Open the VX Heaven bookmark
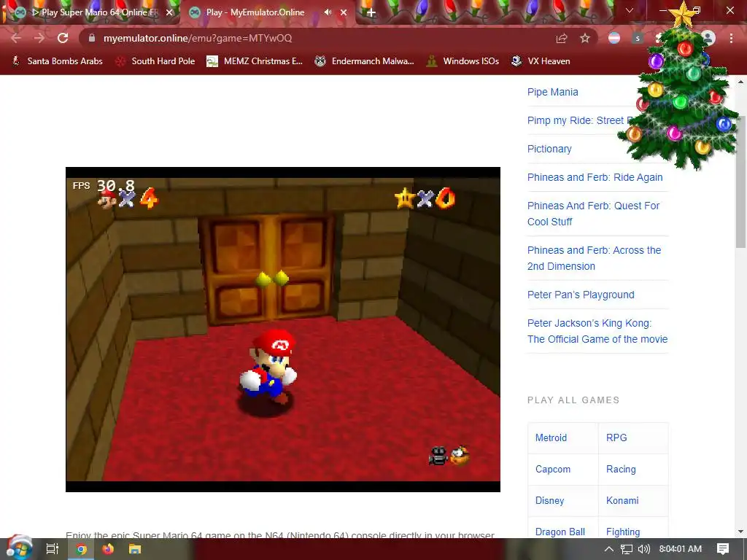This screenshot has height=560, width=747. [x=541, y=61]
